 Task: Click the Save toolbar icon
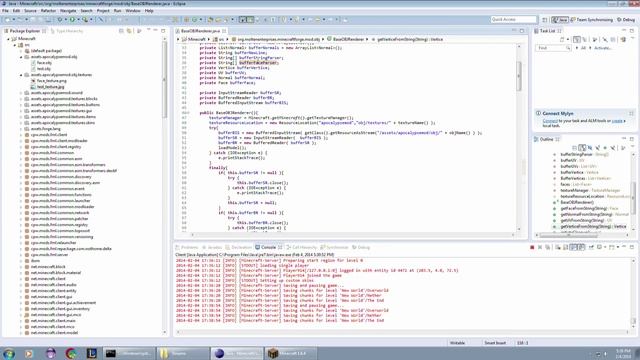pyautogui.click(x=33, y=20)
